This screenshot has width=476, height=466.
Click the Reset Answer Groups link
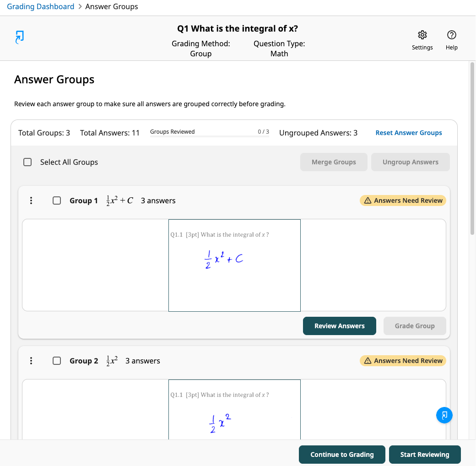click(x=409, y=133)
